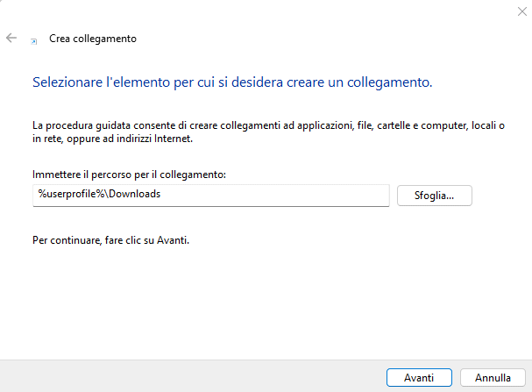
Task: Cancel the wizard with Annulla
Action: coord(493,377)
